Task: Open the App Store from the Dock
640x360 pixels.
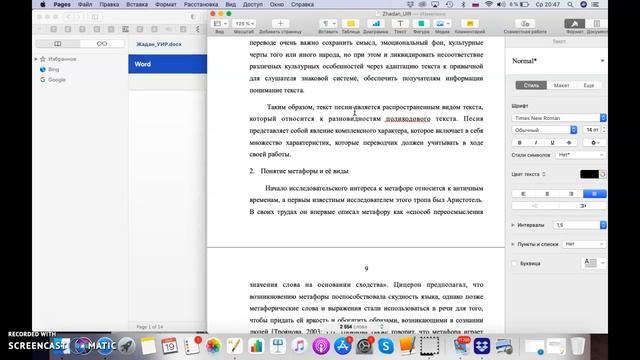Action: point(342,346)
